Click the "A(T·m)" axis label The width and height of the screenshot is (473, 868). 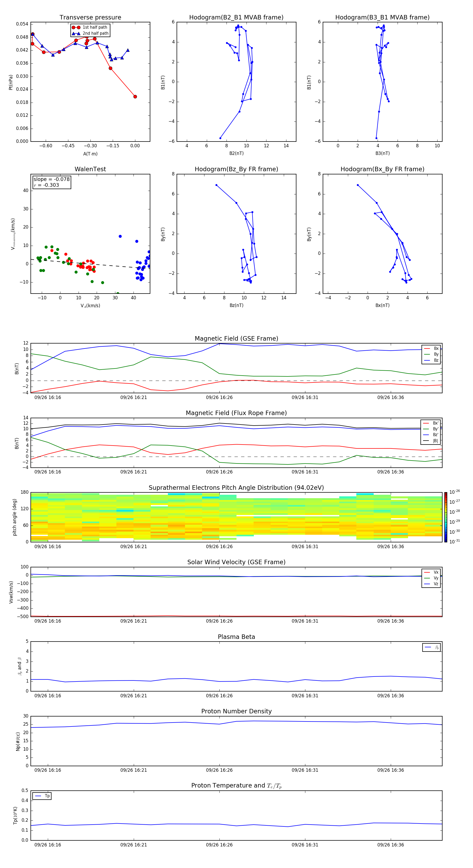click(x=90, y=154)
